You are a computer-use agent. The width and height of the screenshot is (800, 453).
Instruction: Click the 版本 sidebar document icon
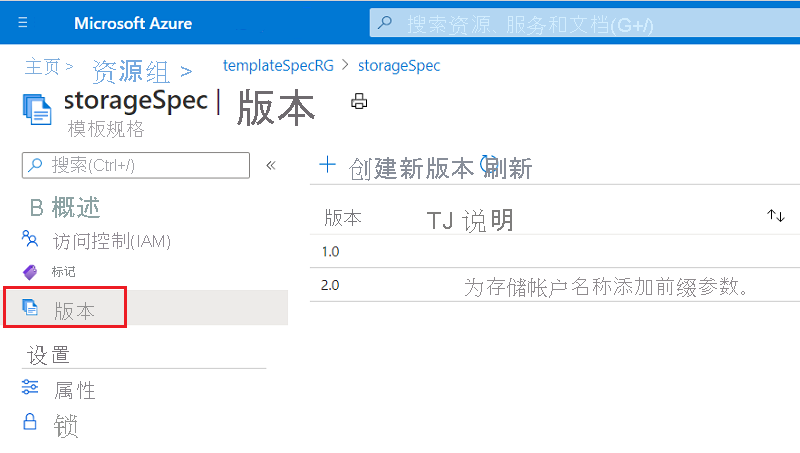pyautogui.click(x=30, y=308)
